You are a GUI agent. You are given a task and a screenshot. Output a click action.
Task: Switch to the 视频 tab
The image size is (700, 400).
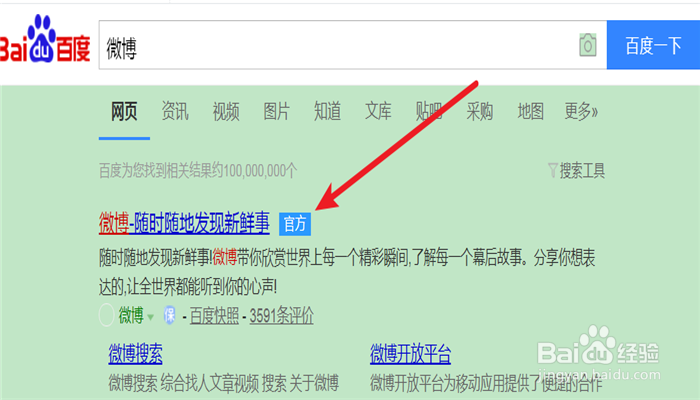(x=226, y=111)
